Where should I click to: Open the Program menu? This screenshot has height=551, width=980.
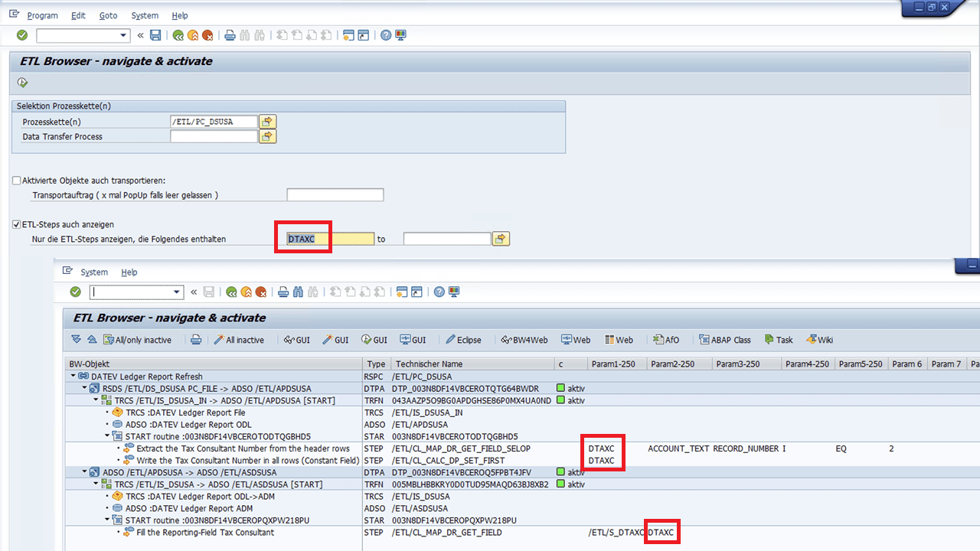click(x=42, y=15)
